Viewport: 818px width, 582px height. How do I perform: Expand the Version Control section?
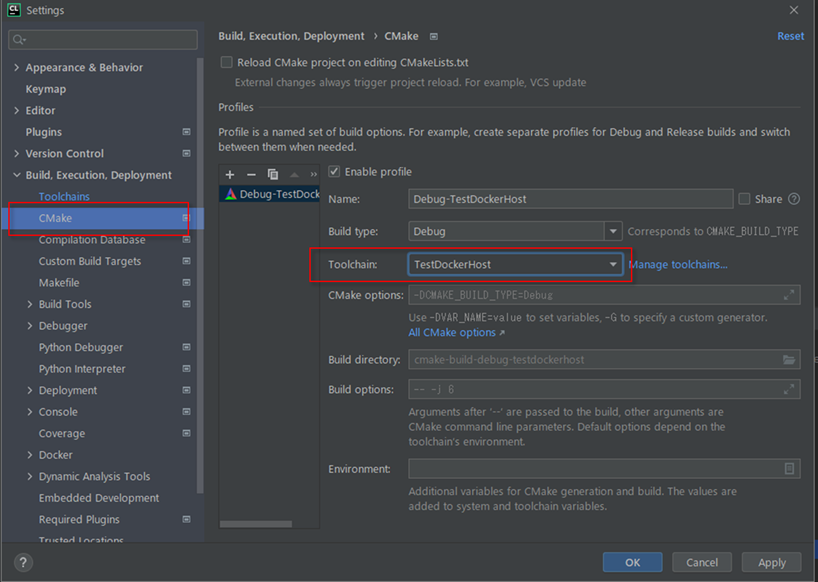point(17,153)
